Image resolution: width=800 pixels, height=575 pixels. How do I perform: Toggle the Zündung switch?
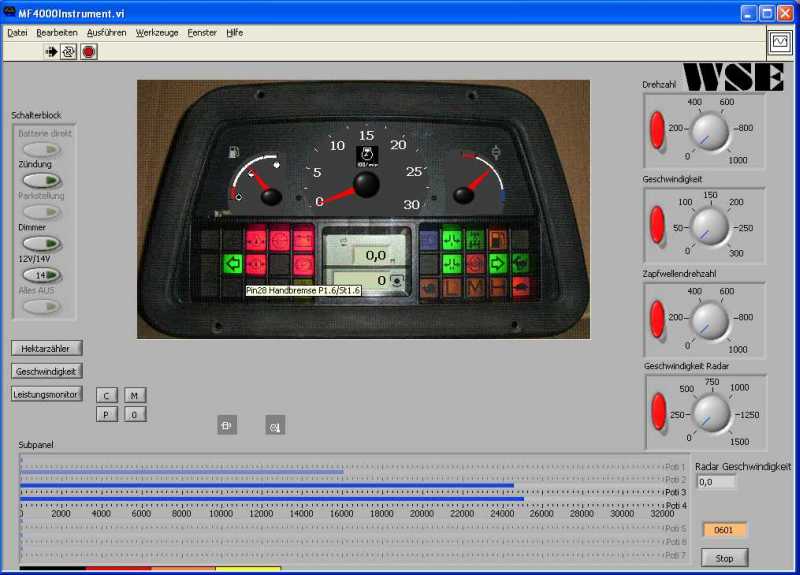click(x=41, y=180)
